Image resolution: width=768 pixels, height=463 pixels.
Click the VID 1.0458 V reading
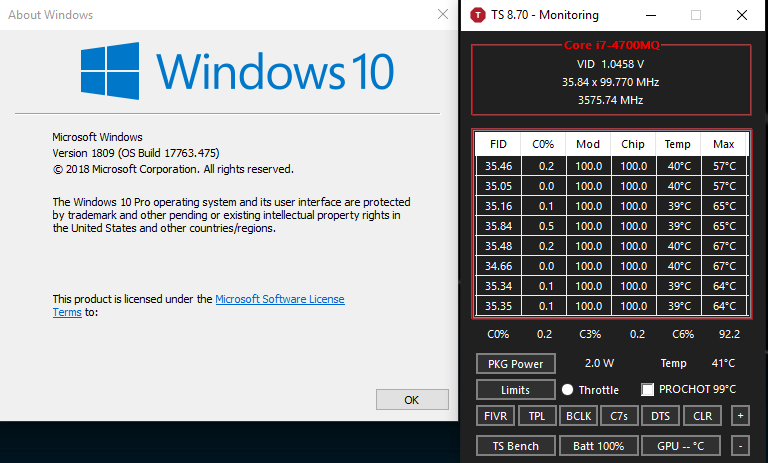click(x=610, y=64)
